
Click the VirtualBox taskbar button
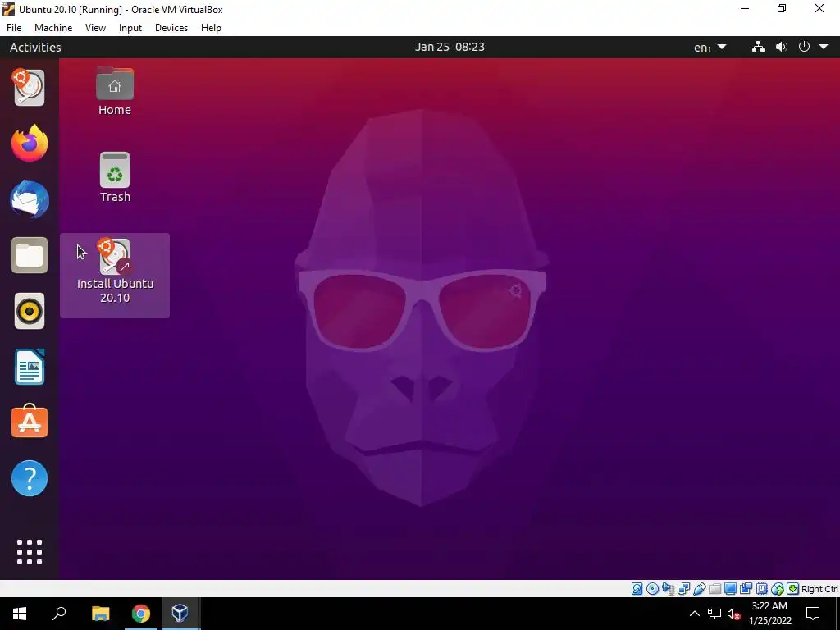[180, 614]
